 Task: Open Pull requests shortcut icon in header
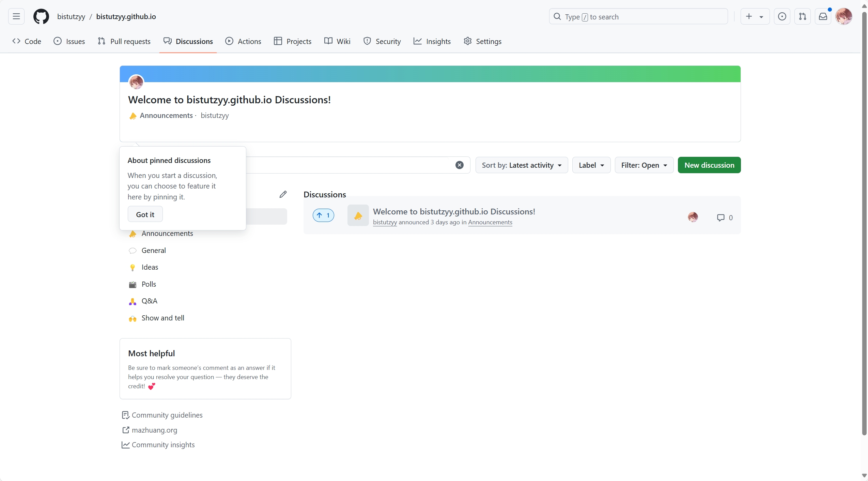(x=803, y=16)
